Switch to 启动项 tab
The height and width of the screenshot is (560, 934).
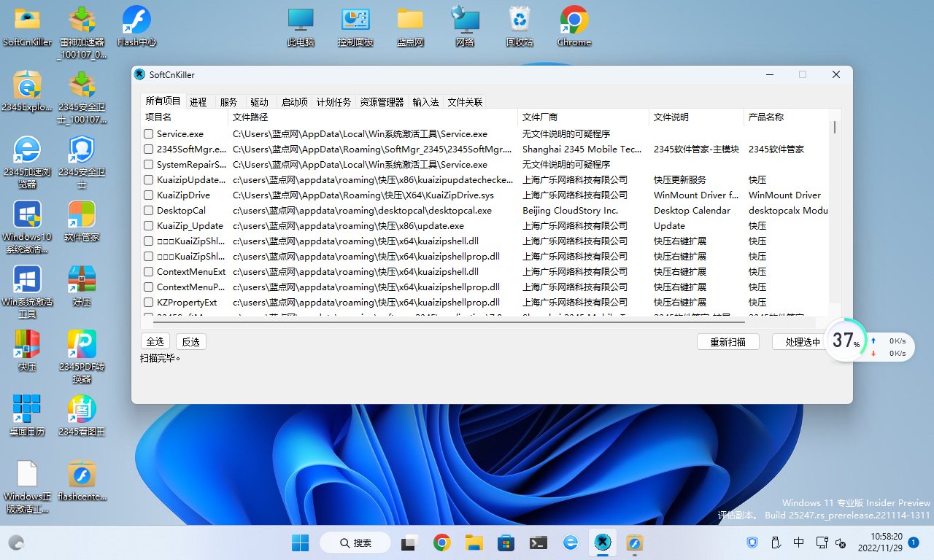tap(295, 102)
